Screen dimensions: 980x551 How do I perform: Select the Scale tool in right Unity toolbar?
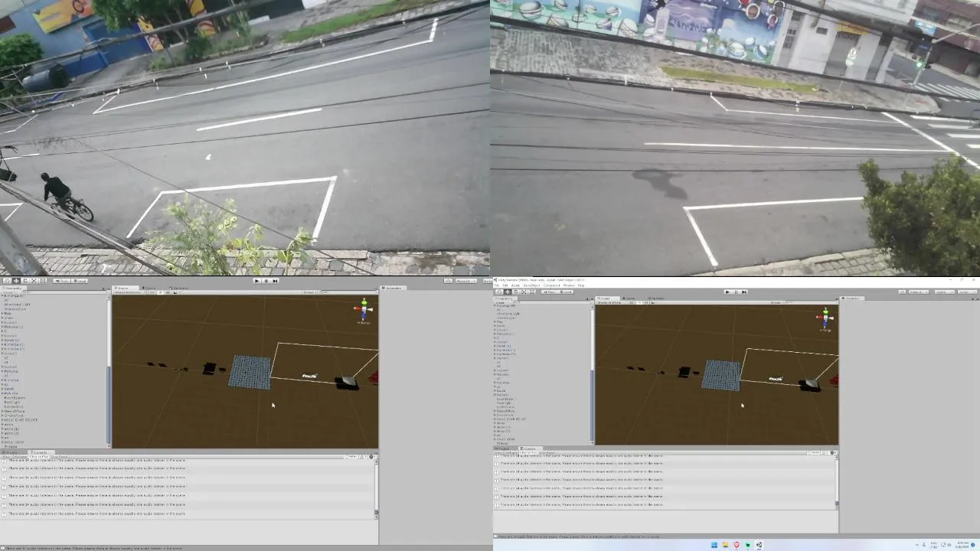pyautogui.click(x=524, y=292)
